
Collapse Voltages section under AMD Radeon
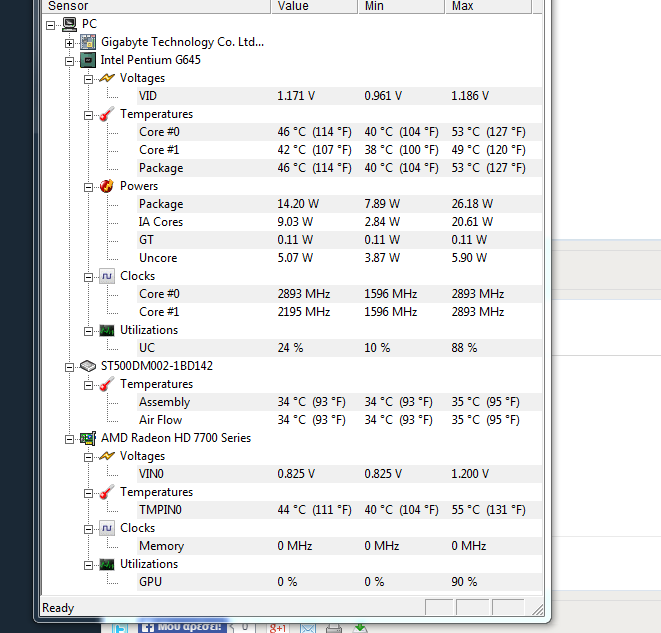(x=88, y=457)
